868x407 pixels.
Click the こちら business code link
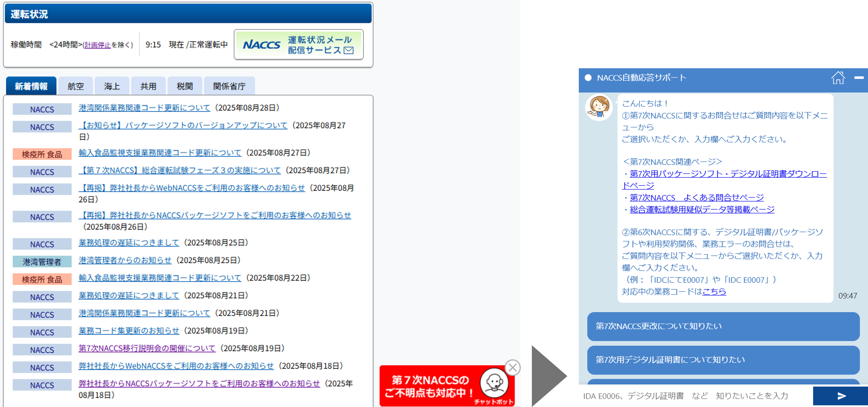click(714, 291)
